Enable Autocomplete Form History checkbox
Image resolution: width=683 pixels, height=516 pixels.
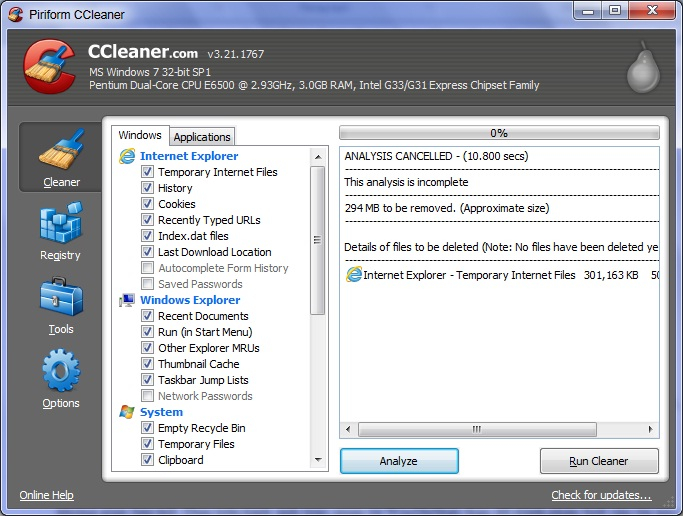(147, 267)
